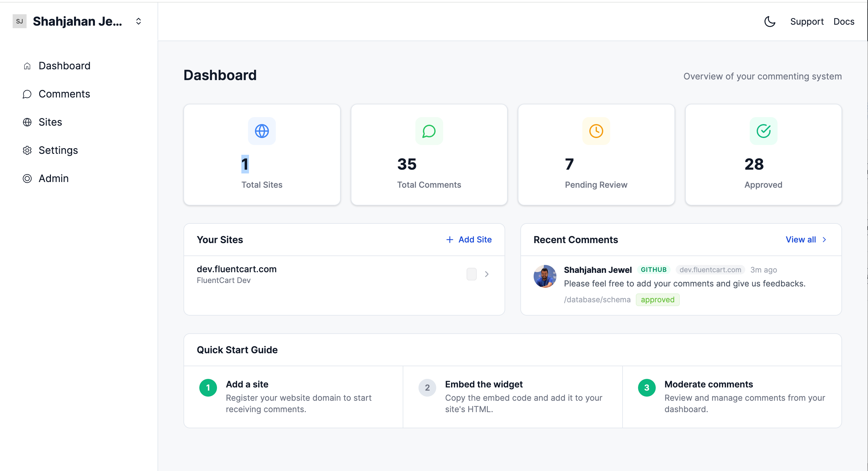The image size is (868, 471).
Task: Open the Support link
Action: click(x=807, y=22)
